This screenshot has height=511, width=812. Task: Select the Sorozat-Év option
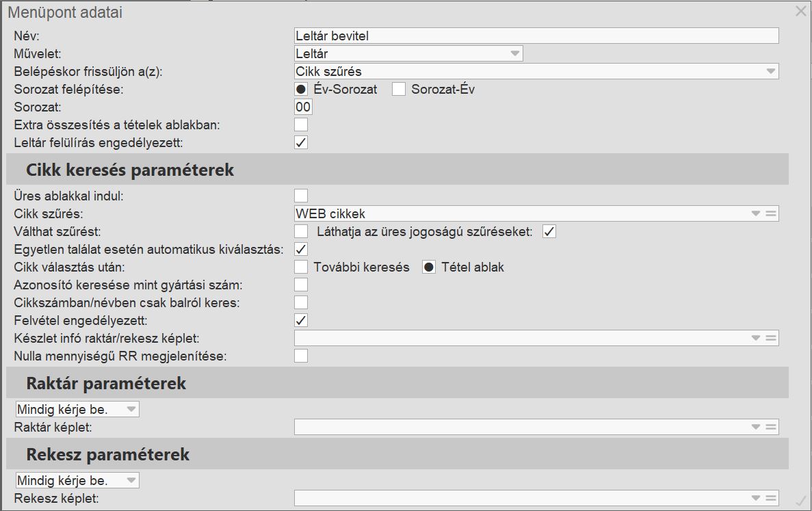(399, 89)
